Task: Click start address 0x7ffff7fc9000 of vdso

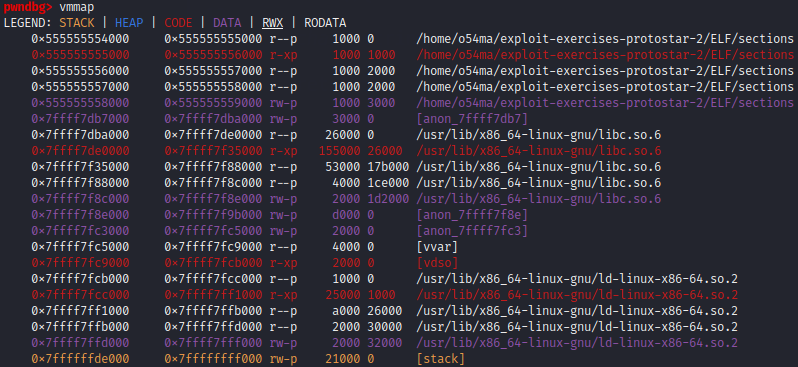Action: coord(80,263)
